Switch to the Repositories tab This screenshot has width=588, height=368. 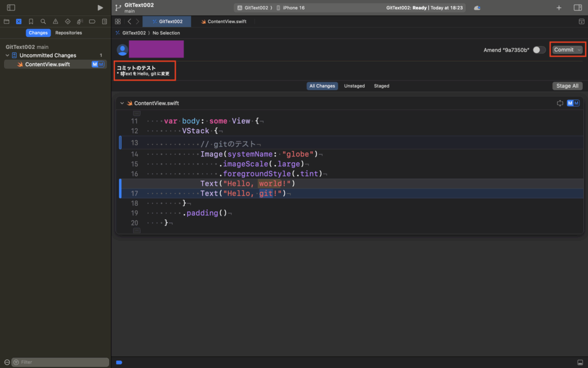[69, 33]
